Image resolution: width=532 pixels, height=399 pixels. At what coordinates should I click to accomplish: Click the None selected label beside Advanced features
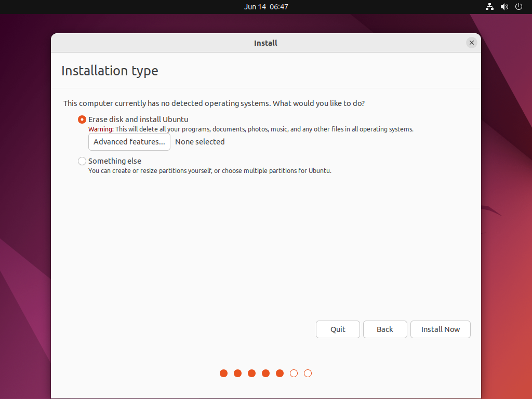coord(199,141)
